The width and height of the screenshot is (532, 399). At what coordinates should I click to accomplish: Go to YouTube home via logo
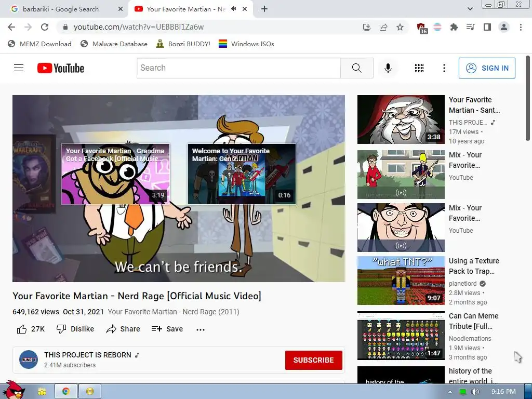(61, 68)
